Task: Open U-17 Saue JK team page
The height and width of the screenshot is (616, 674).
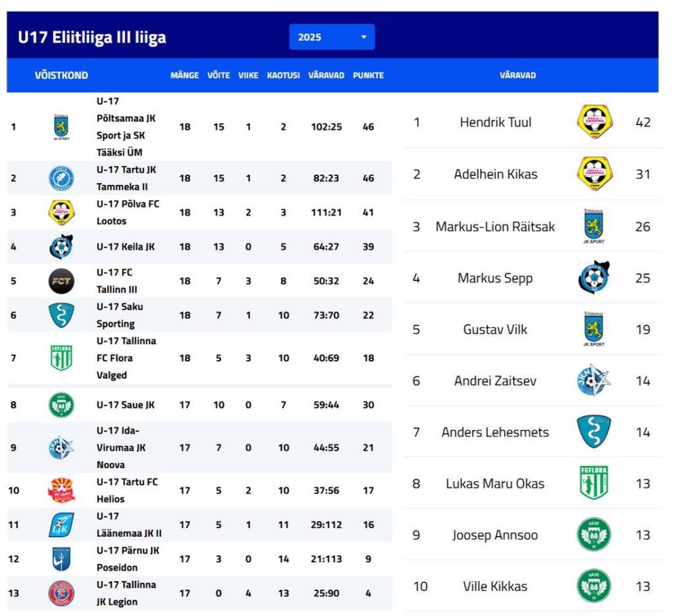Action: (125, 405)
